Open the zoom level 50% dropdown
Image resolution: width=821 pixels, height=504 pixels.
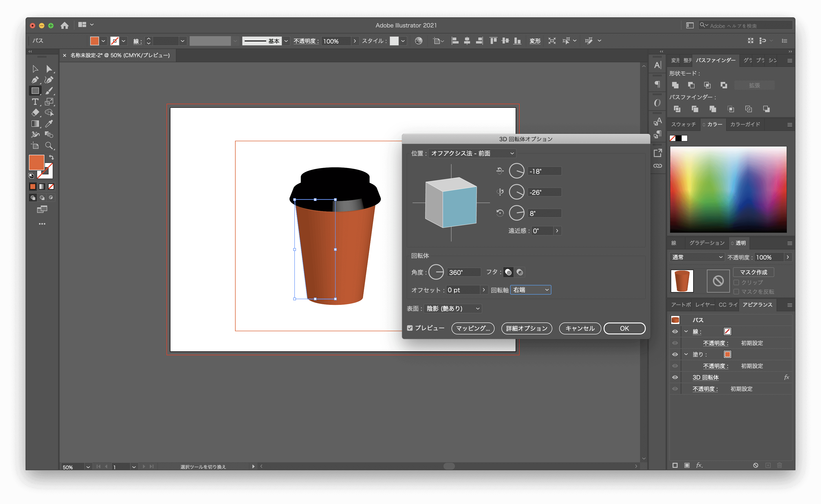click(88, 467)
